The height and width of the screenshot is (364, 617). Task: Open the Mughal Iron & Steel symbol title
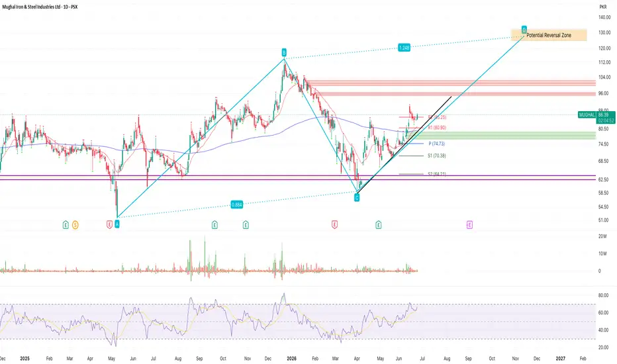point(40,7)
